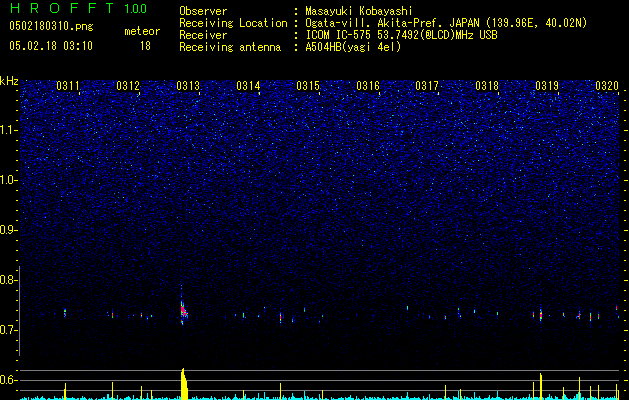
Task: Click the date stamp 05.02.18 03:10
Action: pos(51,46)
